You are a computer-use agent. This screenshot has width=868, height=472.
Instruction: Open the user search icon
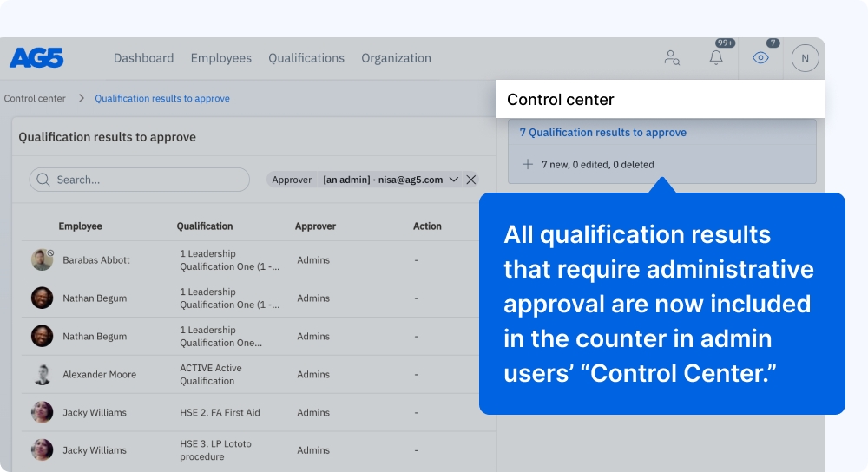point(672,58)
